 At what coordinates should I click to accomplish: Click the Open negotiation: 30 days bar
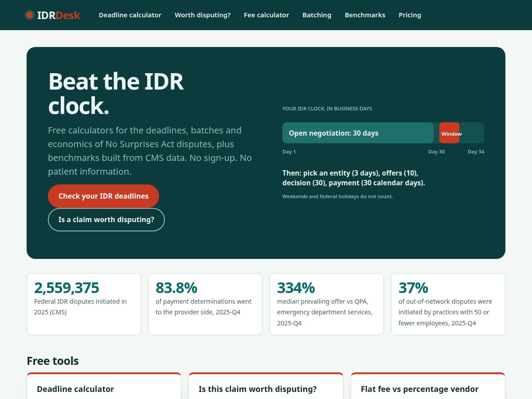tap(358, 133)
